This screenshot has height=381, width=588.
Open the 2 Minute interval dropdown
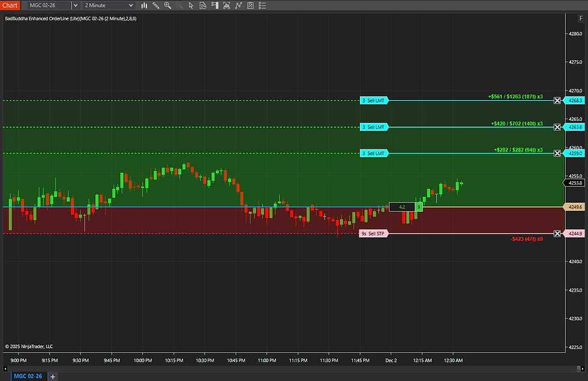pos(109,5)
